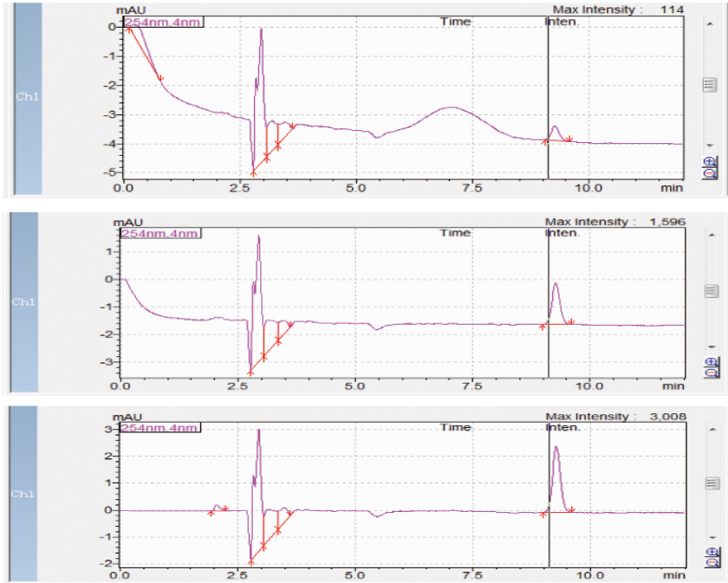Click zoom-in magnifier in top chromatogram

tap(711, 161)
